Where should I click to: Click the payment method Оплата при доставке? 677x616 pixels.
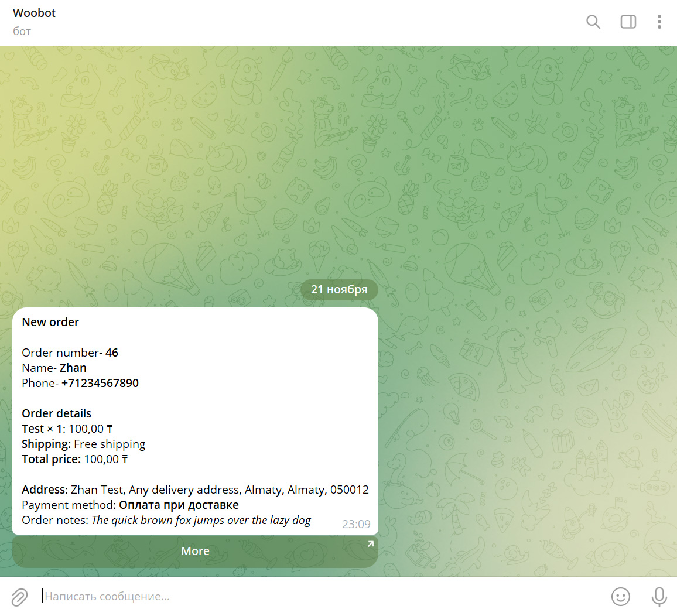tap(179, 505)
